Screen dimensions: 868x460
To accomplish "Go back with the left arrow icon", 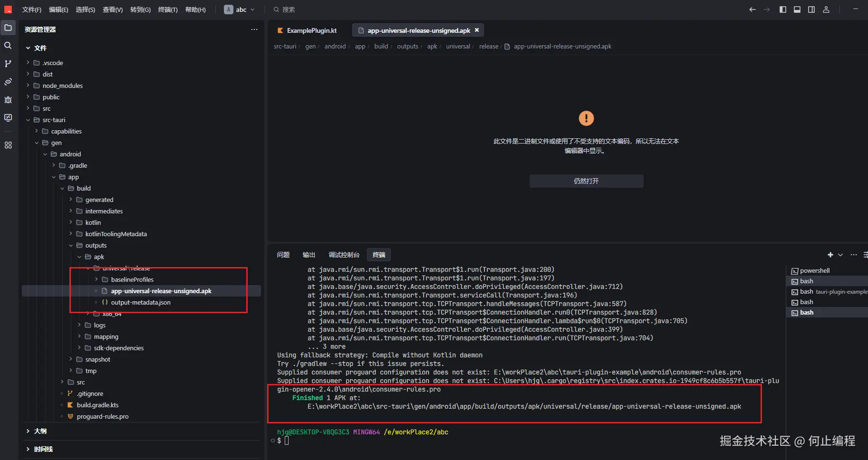I will (x=752, y=10).
